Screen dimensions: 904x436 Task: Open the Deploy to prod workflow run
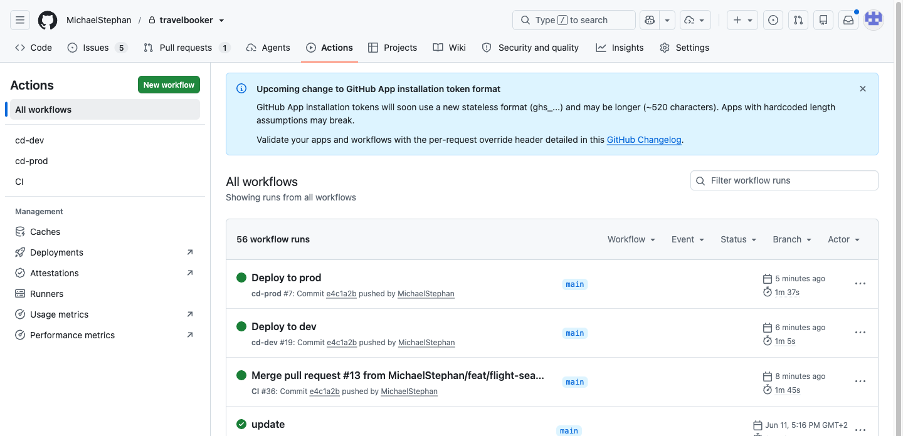click(286, 278)
